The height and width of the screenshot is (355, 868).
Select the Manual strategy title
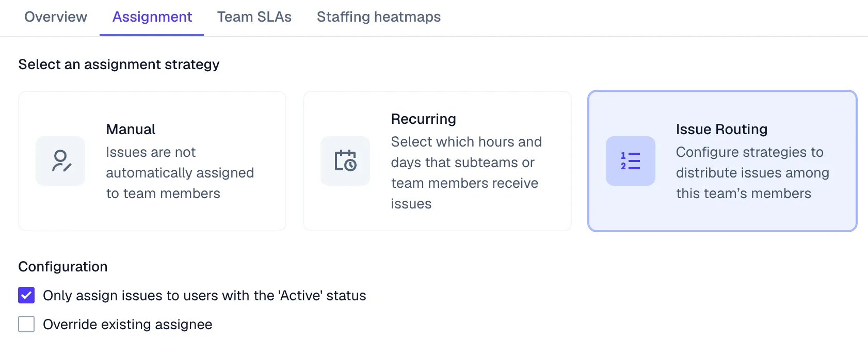[x=131, y=130]
